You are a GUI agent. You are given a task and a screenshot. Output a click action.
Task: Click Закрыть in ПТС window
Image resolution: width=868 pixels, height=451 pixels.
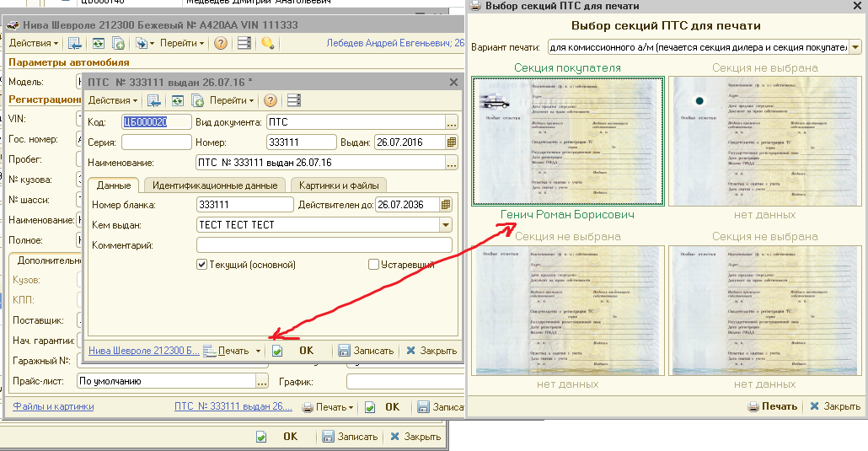pyautogui.click(x=431, y=351)
